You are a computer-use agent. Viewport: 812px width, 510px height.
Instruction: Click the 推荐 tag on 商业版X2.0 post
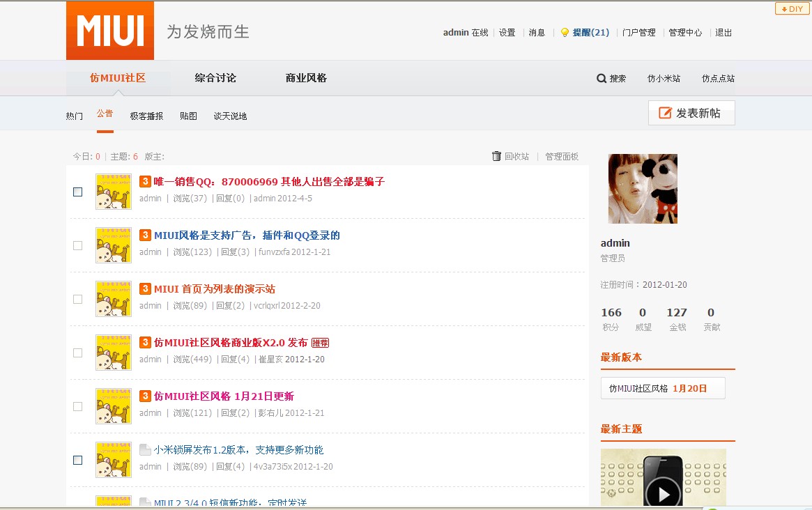320,343
